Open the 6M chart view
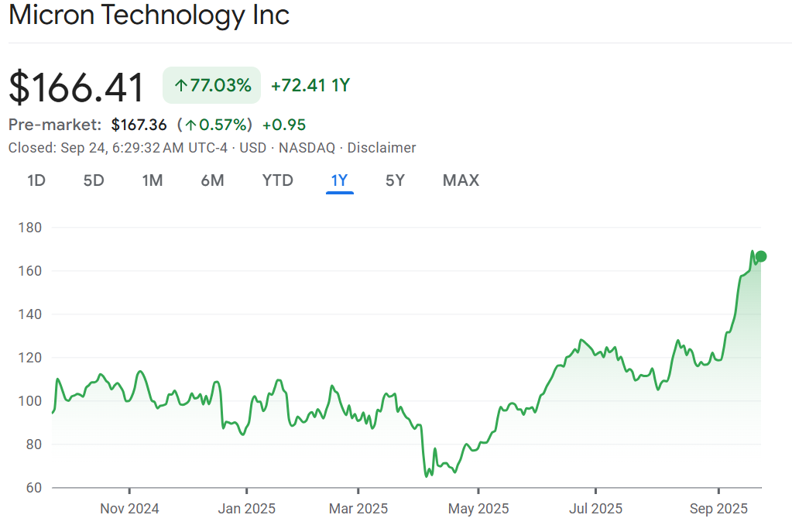The height and width of the screenshot is (532, 792). point(212,180)
